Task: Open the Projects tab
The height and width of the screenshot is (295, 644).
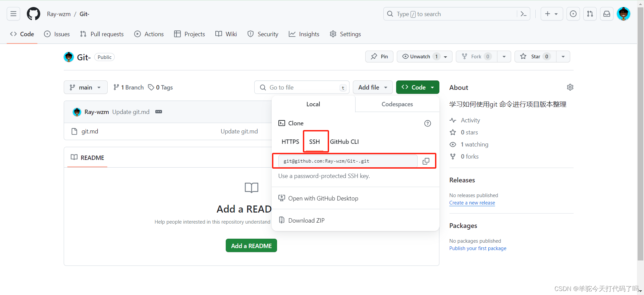Action: (x=190, y=34)
